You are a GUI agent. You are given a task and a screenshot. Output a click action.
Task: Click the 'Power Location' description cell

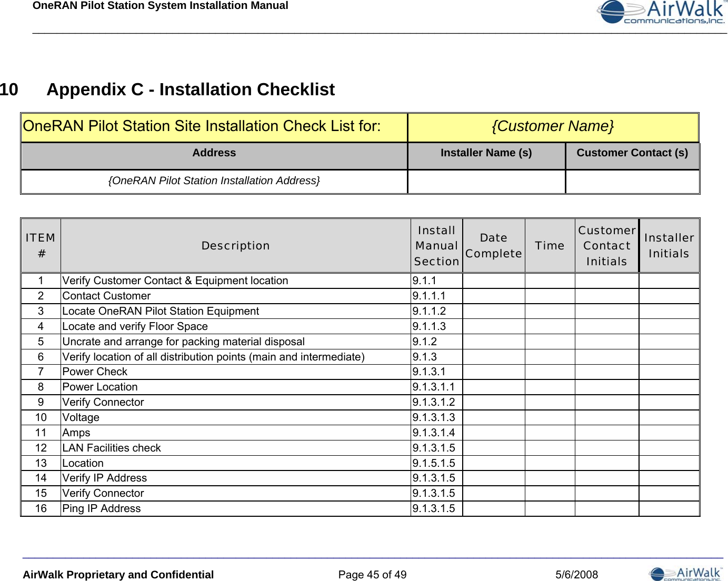236,387
